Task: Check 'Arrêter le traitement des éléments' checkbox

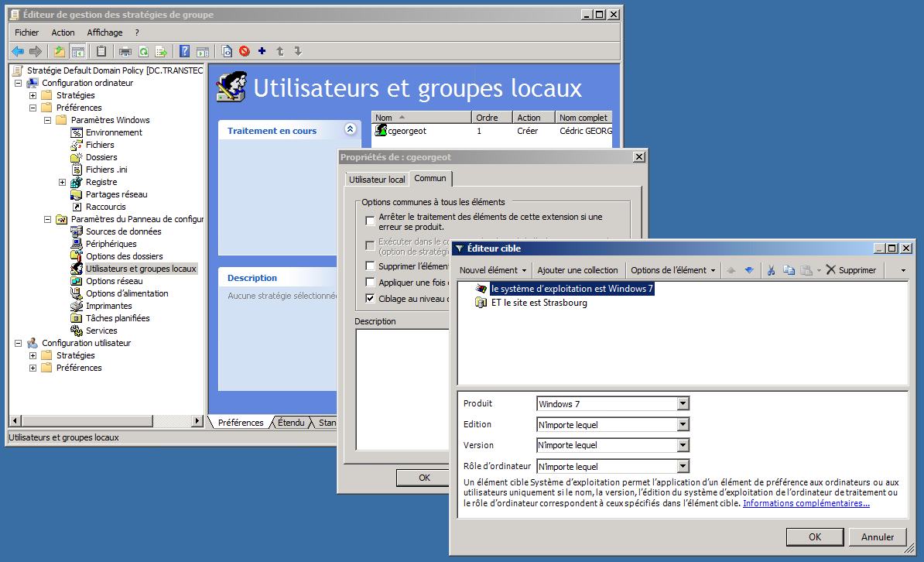Action: point(370,221)
